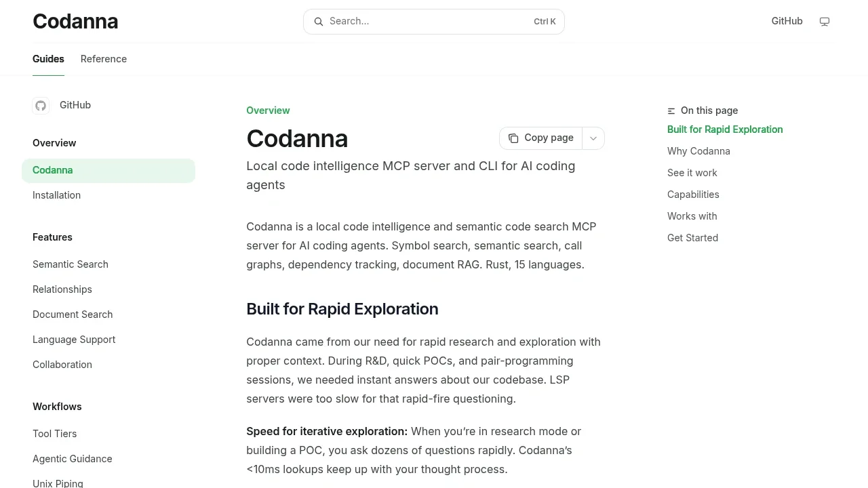868x488 pixels.
Task: Click the Overview sidebar section heading
Action: (54, 143)
